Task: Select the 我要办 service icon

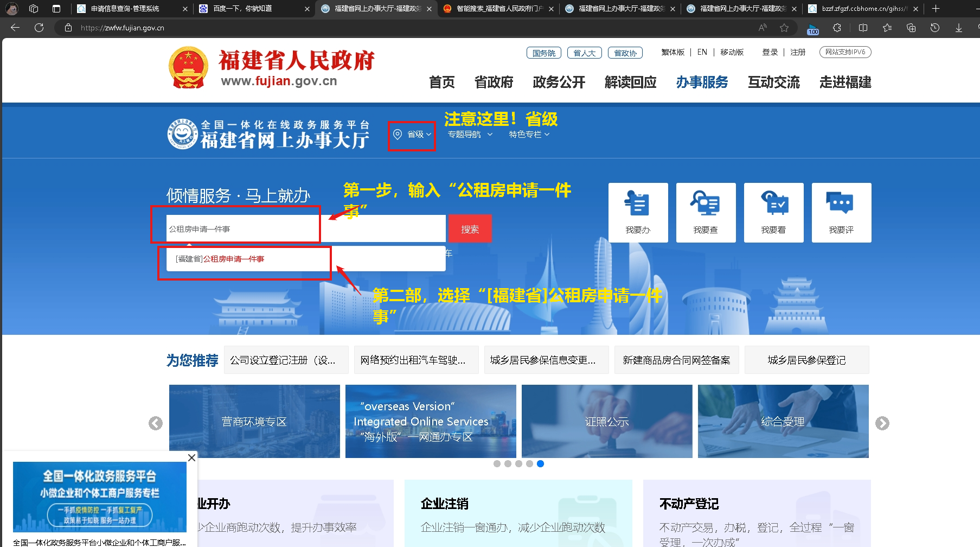Action: (x=638, y=212)
